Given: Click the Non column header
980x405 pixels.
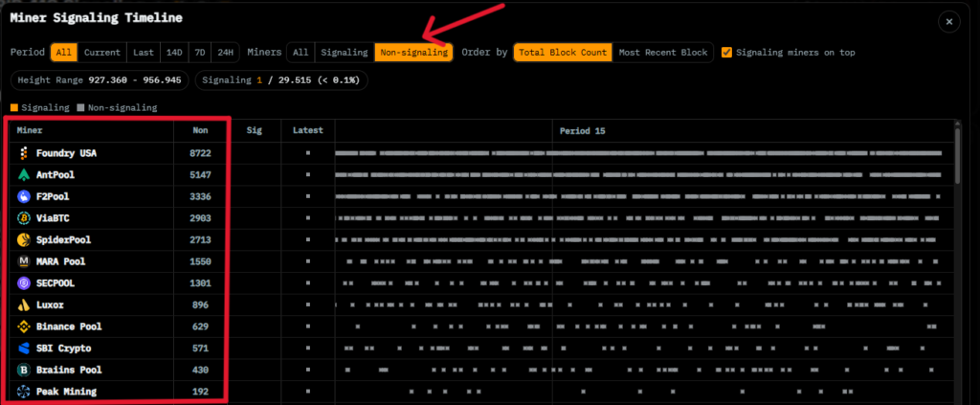Looking at the screenshot, I should [x=200, y=130].
